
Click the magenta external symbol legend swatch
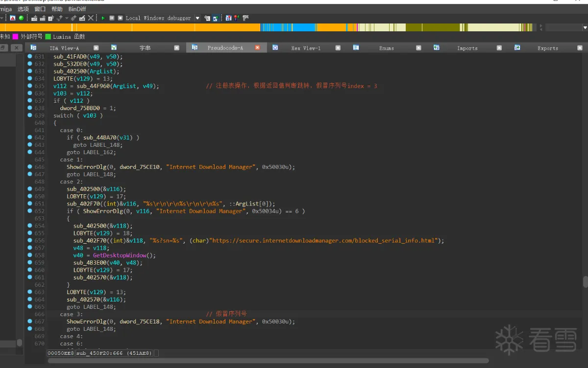click(15, 37)
